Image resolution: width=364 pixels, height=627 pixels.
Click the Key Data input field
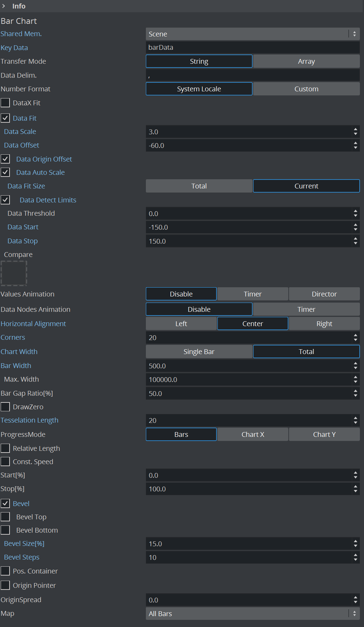point(252,47)
